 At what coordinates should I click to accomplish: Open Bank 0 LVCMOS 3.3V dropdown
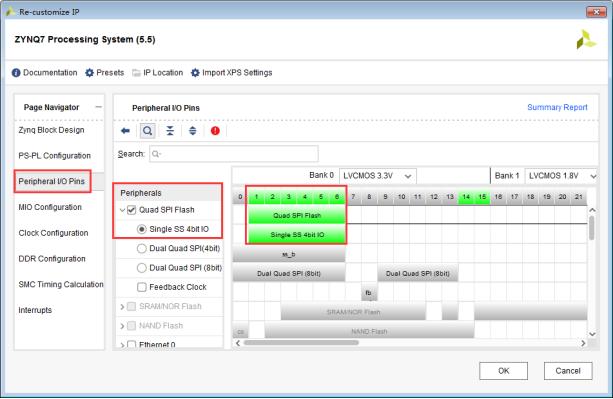click(x=378, y=176)
